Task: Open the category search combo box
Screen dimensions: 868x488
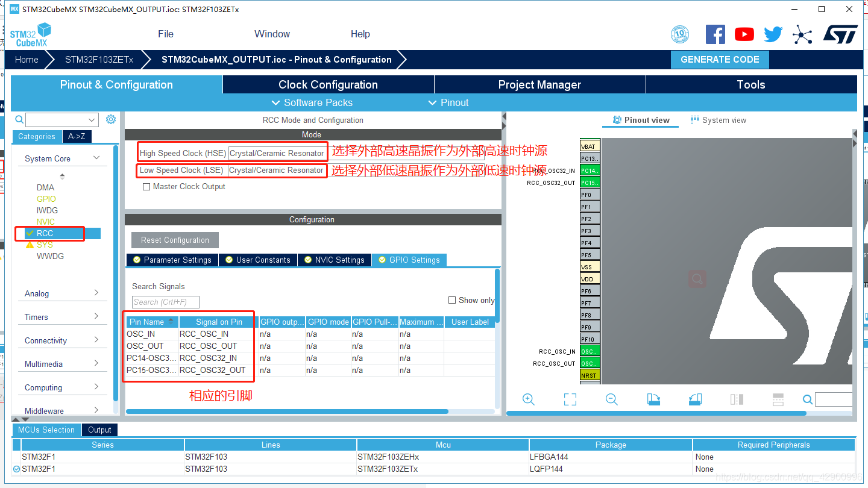Action: 61,120
